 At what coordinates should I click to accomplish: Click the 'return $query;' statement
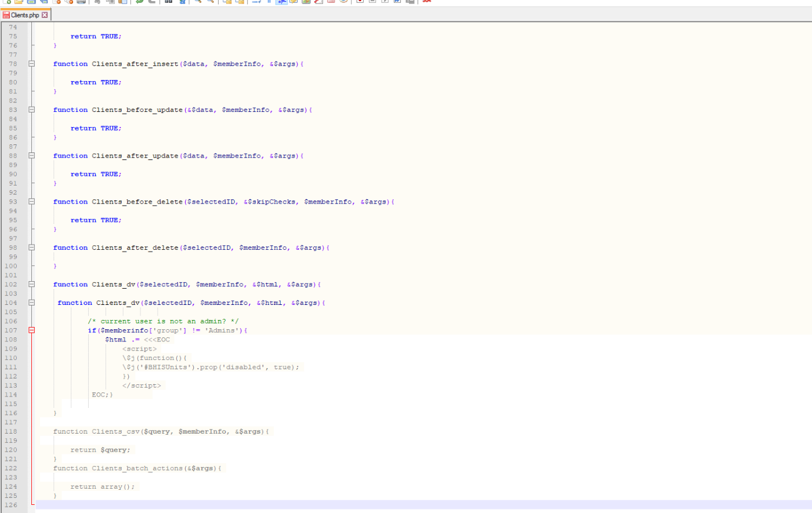101,450
